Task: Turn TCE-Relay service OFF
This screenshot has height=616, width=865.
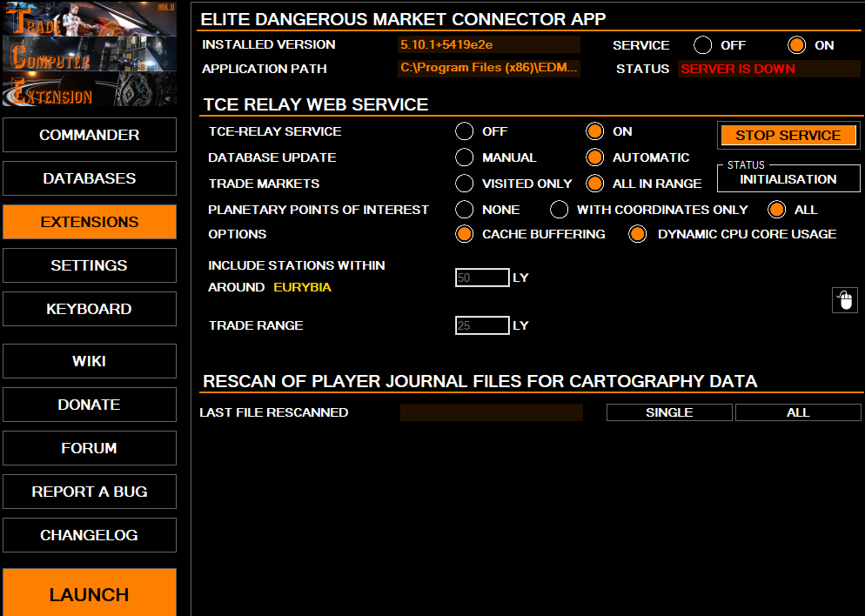Action: pos(465,131)
